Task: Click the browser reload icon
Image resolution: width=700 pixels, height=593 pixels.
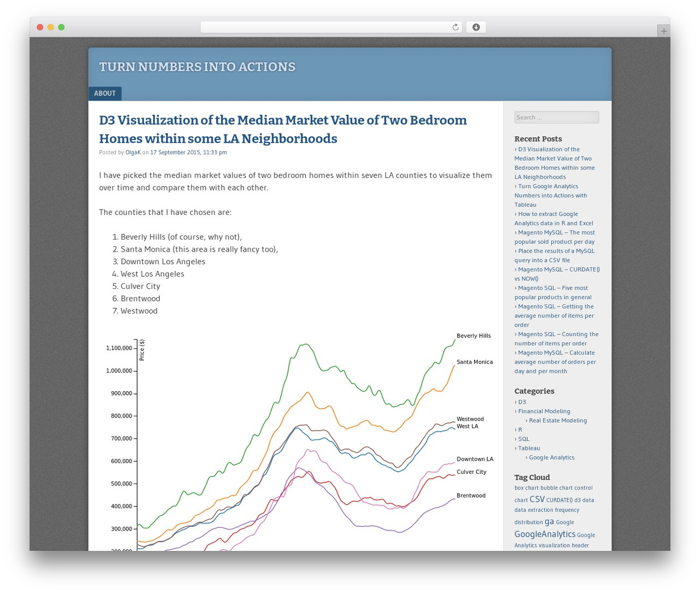Action: point(455,27)
